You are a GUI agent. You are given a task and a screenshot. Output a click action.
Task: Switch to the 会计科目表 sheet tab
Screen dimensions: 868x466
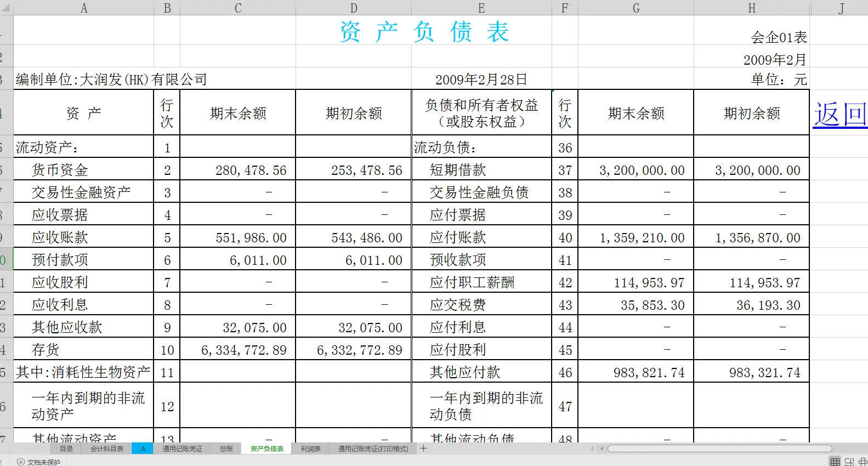[x=107, y=448]
